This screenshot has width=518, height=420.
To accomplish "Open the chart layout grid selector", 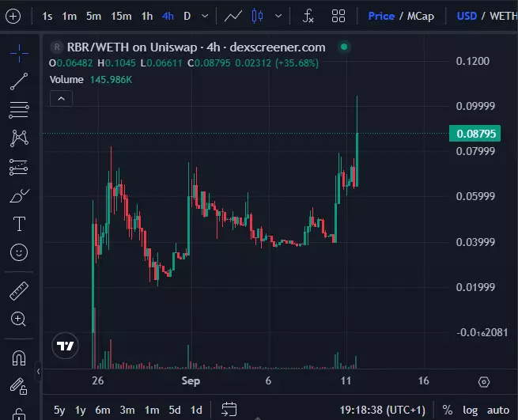I will click(x=338, y=16).
